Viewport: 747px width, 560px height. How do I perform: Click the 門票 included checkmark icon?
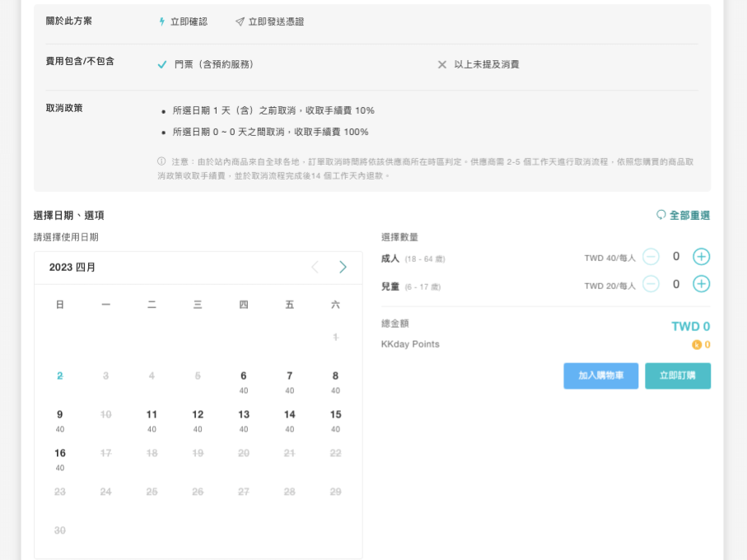click(x=162, y=64)
